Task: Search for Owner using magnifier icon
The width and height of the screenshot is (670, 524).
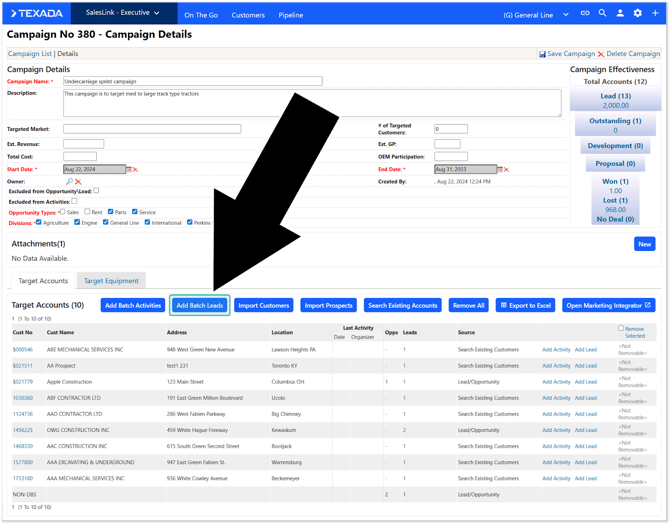Action: click(69, 182)
